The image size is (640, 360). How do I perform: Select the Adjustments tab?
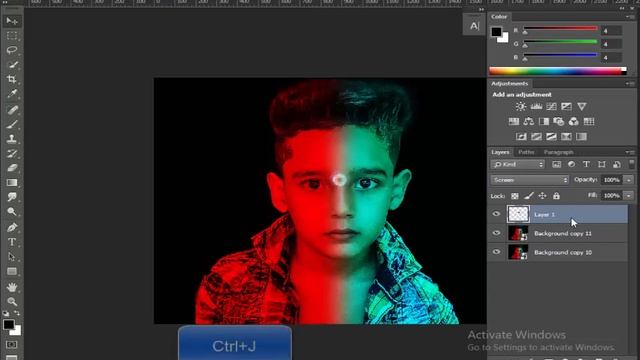509,84
